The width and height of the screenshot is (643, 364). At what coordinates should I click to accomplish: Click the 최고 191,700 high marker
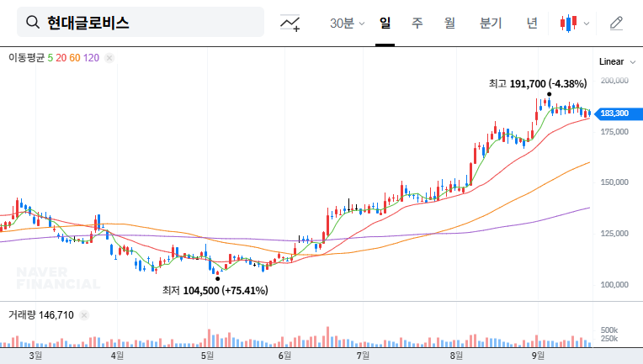(x=538, y=84)
